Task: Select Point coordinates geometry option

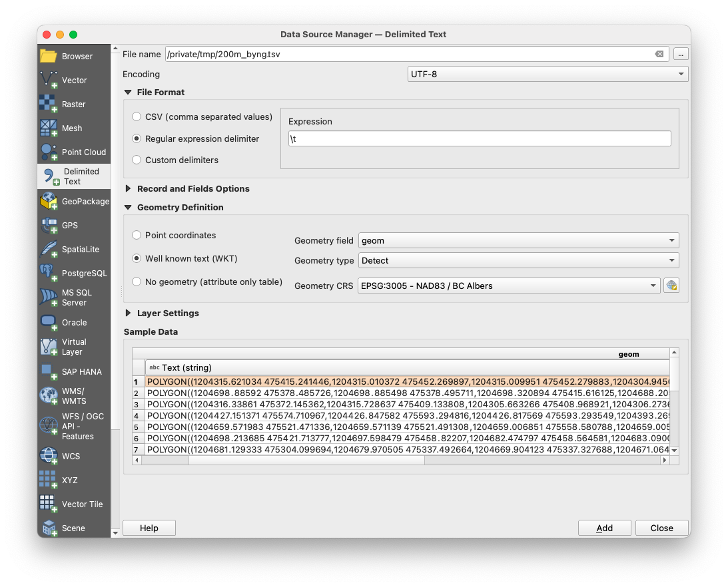Action: [137, 235]
